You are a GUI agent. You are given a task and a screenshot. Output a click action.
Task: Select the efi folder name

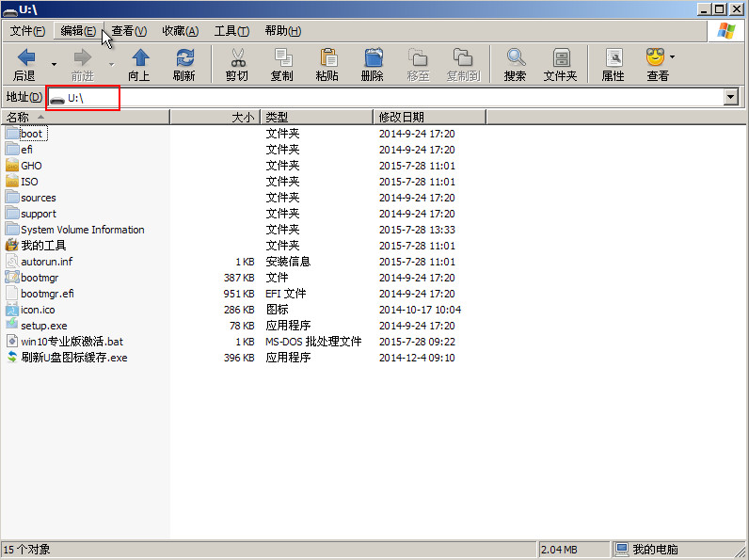point(26,150)
